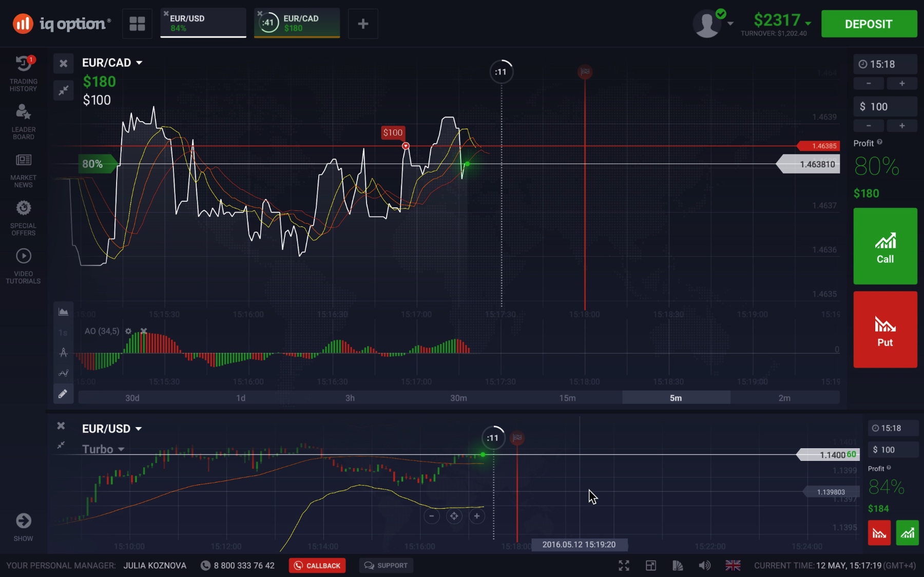Open Special Offers section
The height and width of the screenshot is (577, 924).
[x=23, y=218]
